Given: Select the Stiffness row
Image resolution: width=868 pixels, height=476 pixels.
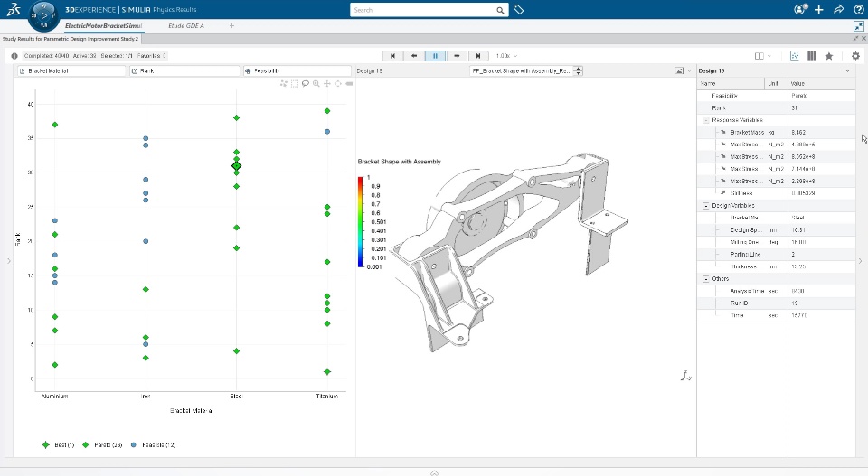Looking at the screenshot, I should click(x=776, y=193).
